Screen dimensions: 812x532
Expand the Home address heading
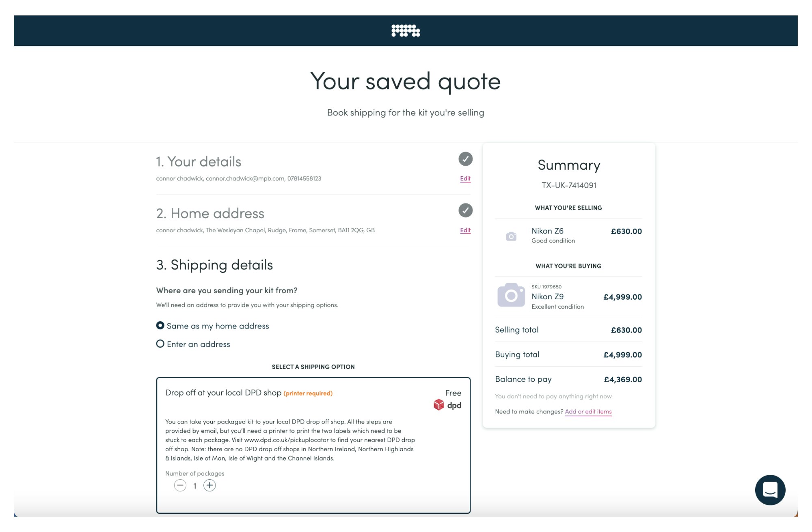tap(210, 214)
